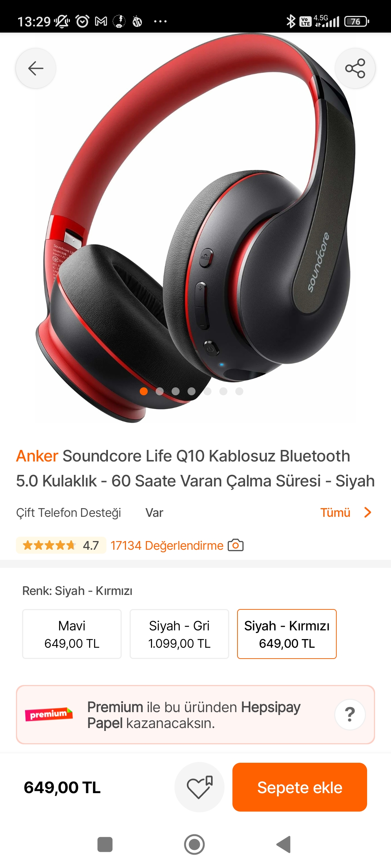Select the Siyah - Kırmızı color option
Viewport: 391px width, 868px height.
[x=287, y=634]
